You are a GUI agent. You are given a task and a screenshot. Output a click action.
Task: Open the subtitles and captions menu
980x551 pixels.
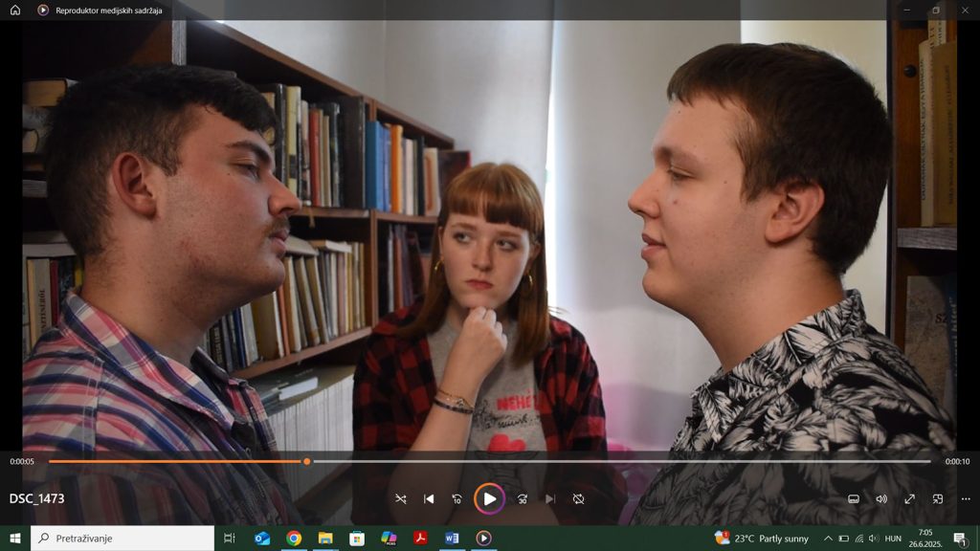(853, 498)
